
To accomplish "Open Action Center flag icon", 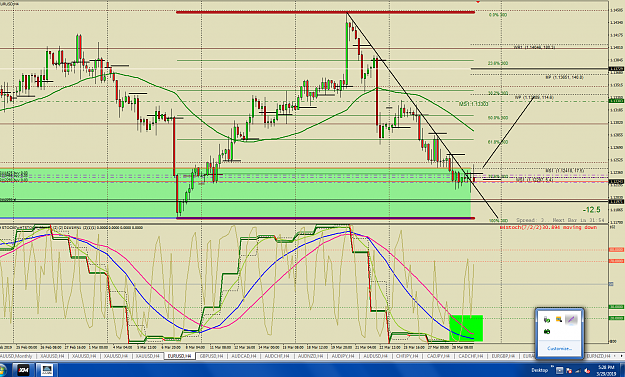I will click(x=569, y=371).
